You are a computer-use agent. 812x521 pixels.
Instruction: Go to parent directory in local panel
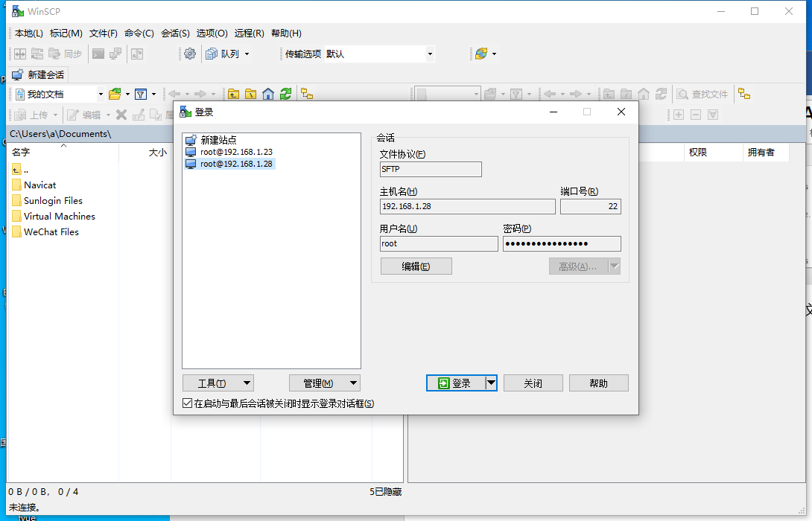(x=234, y=95)
